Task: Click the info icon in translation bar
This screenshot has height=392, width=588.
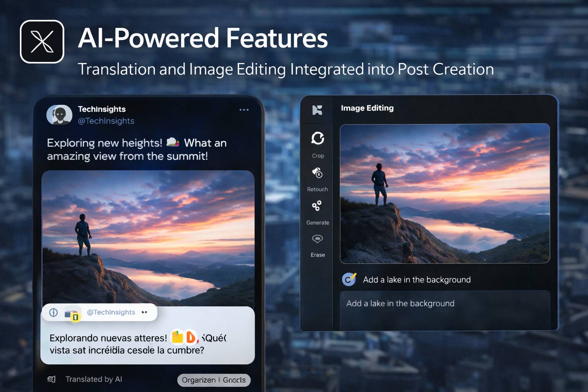Action: [54, 312]
